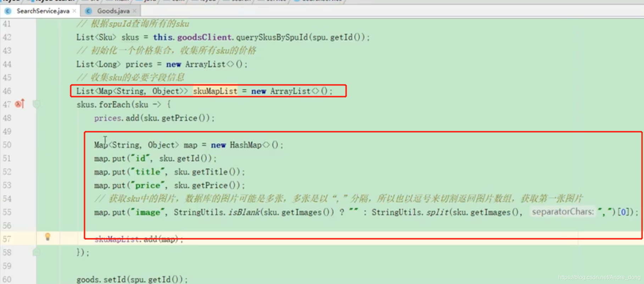Click the "id" string on line 51
This screenshot has height=284, width=644.
[x=140, y=158]
